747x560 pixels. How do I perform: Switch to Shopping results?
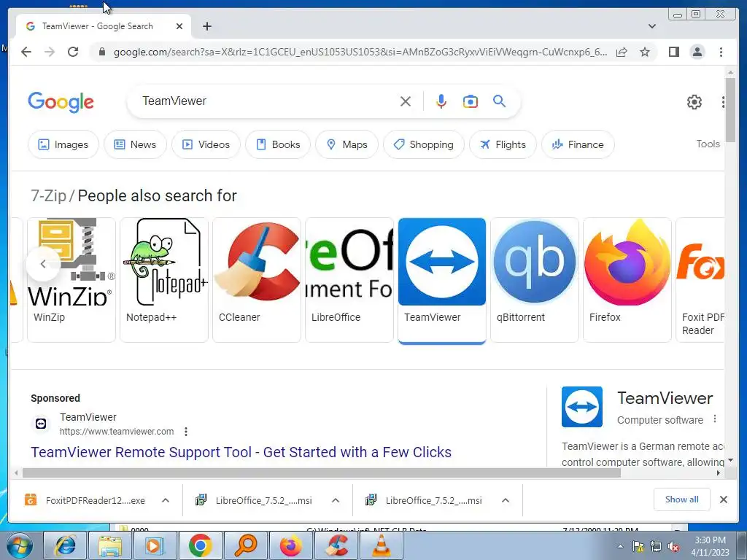(x=424, y=144)
